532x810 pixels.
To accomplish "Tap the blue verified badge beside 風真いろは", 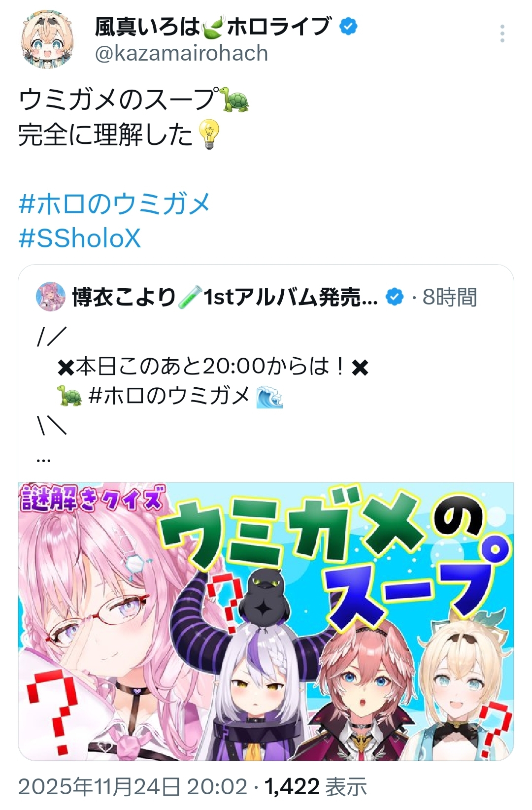I will pyautogui.click(x=349, y=26).
